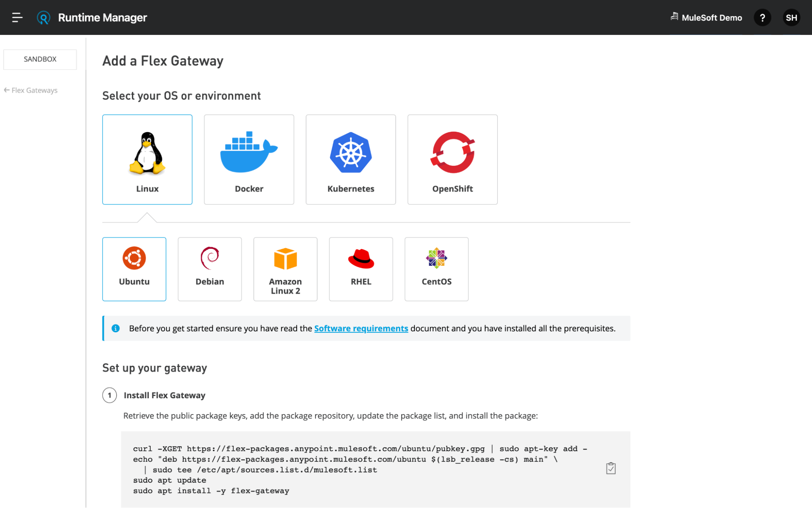Pick the Amazon Linux 2 option
The width and height of the screenshot is (812, 508).
click(285, 269)
